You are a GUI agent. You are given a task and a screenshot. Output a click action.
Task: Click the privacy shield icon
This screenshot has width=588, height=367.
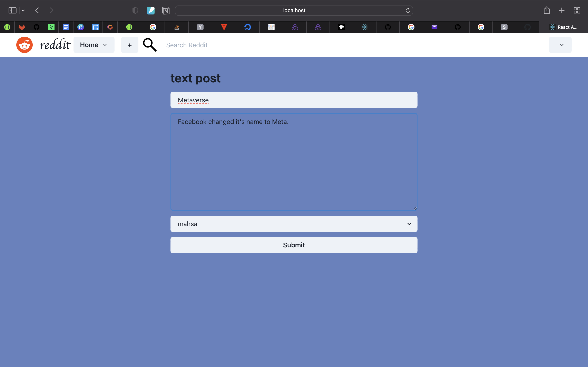click(135, 10)
